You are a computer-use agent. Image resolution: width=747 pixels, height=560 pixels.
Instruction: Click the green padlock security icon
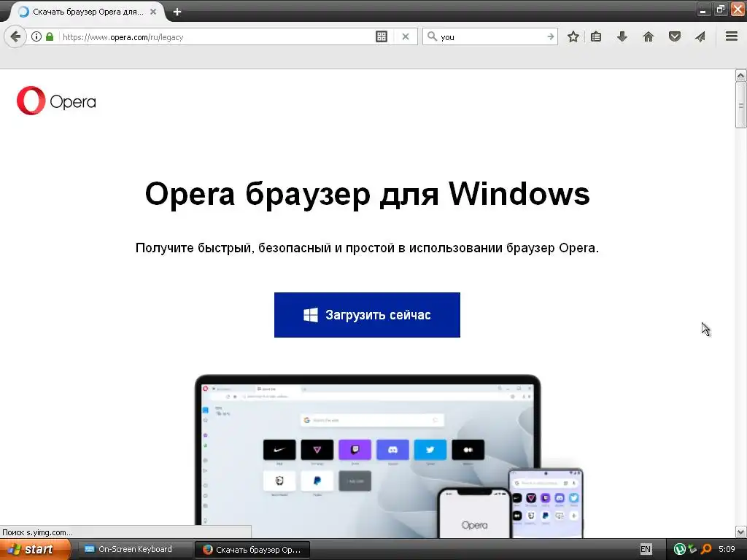click(x=50, y=36)
